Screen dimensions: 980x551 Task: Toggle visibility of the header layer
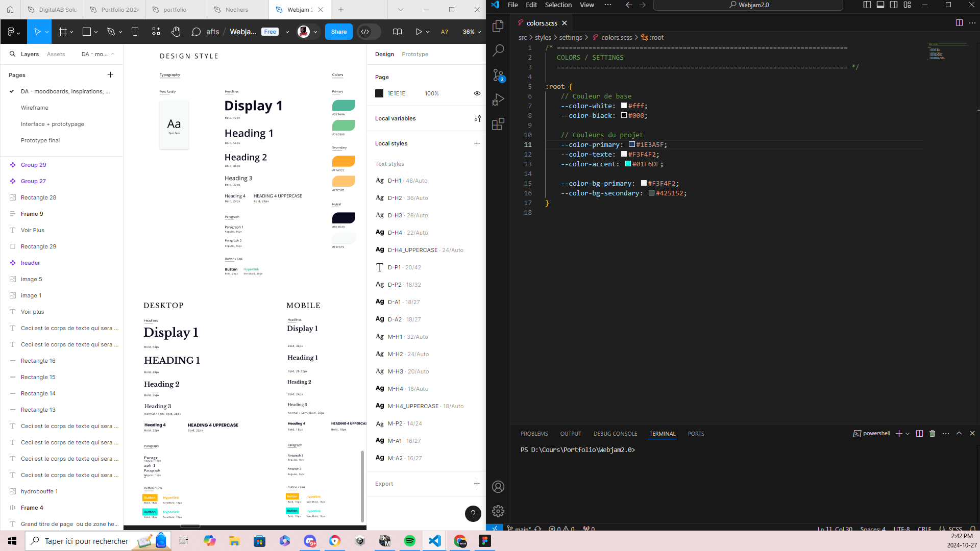pyautogui.click(x=115, y=262)
